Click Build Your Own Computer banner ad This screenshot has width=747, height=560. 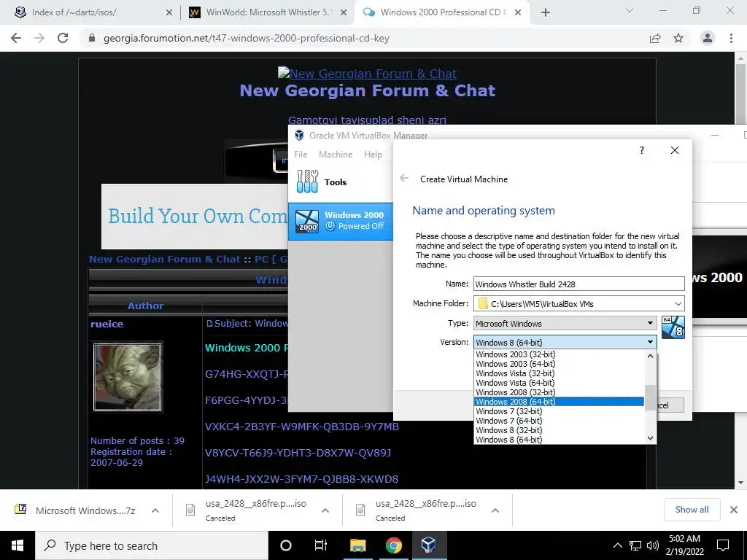[x=196, y=216]
